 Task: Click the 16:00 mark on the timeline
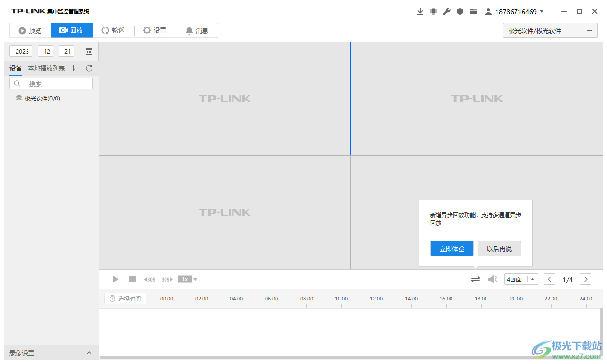point(446,299)
